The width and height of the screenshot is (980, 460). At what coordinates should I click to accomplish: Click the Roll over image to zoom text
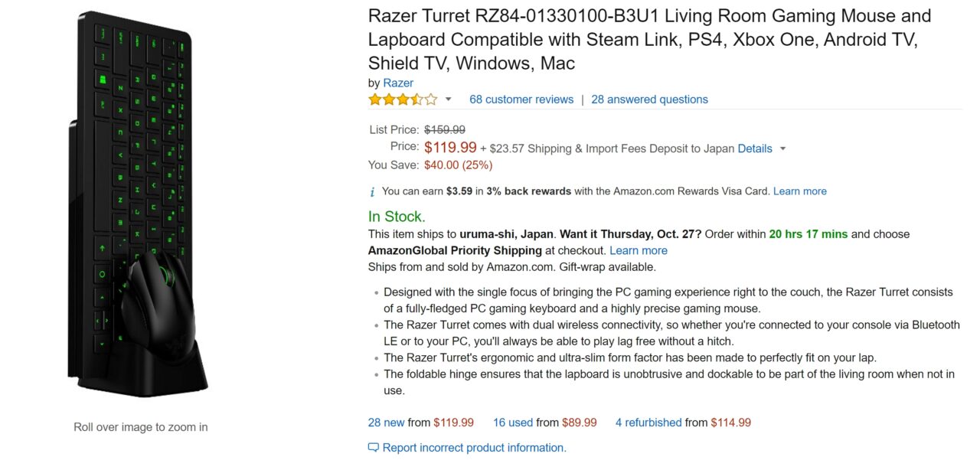point(140,427)
